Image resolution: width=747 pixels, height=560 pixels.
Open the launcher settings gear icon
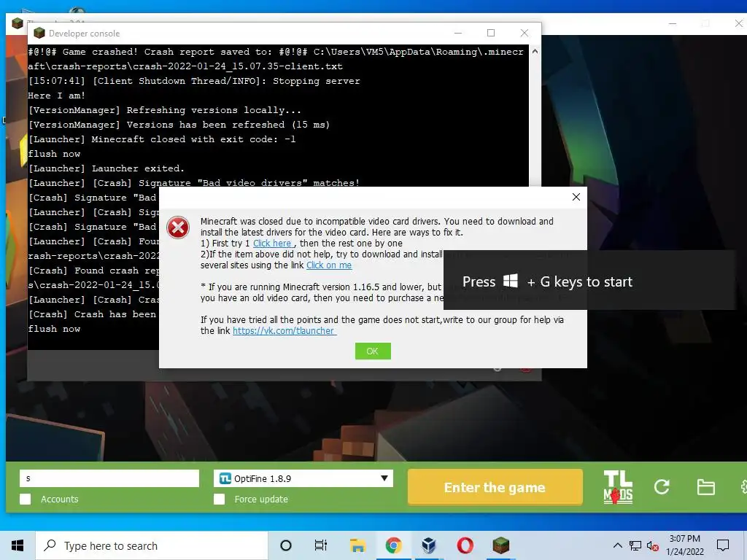click(x=743, y=487)
